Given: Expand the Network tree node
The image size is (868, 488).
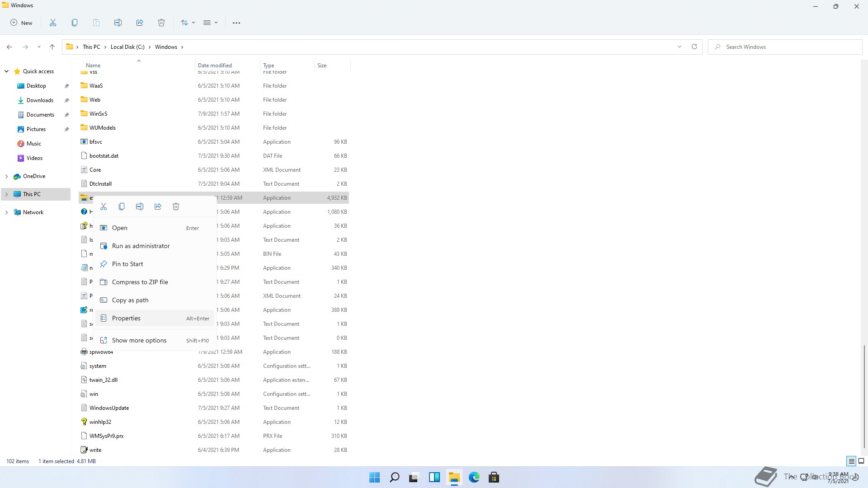Looking at the screenshot, I should 6,212.
